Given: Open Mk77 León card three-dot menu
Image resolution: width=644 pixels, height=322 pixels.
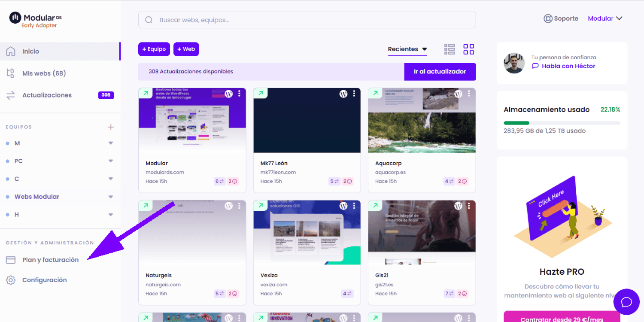Looking at the screenshot, I should click(354, 94).
